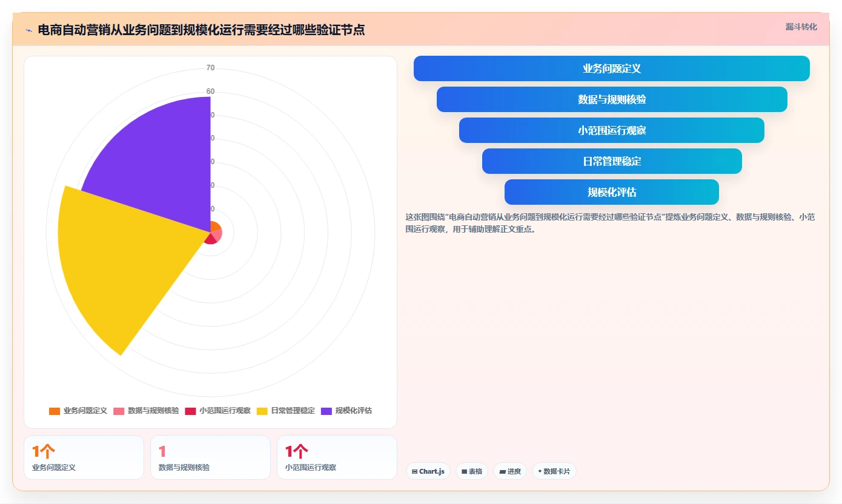Click the 漏斗转化 label in header
The image size is (842, 504).
pos(801,27)
